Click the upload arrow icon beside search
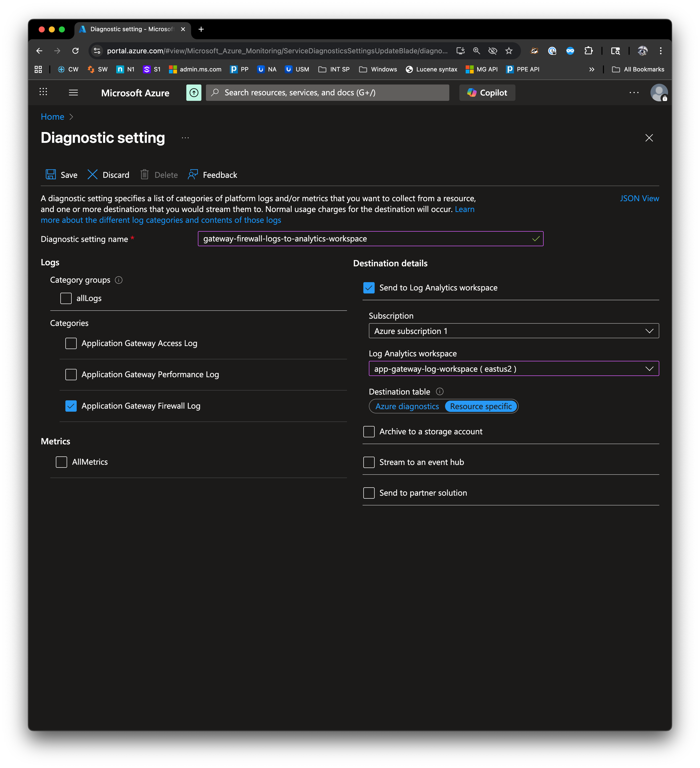700x768 pixels. (194, 93)
